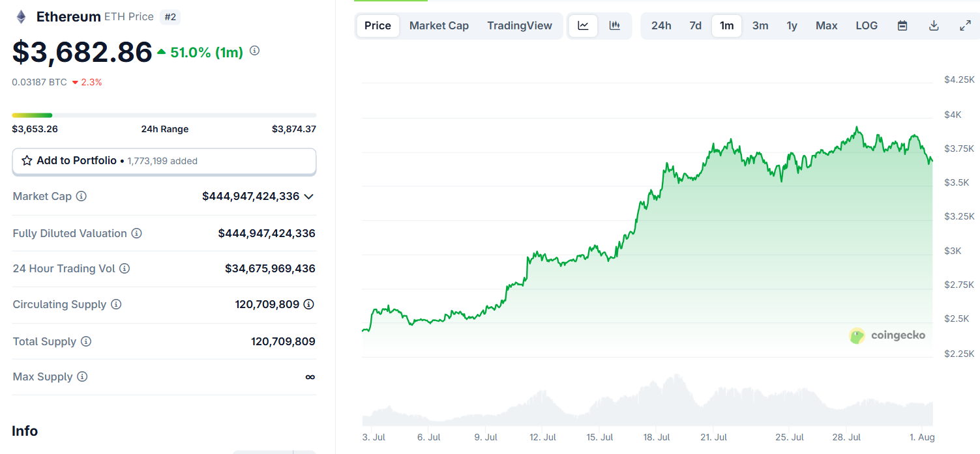Click the 1,773,199 added count text
The image size is (980, 454).
[x=162, y=161]
